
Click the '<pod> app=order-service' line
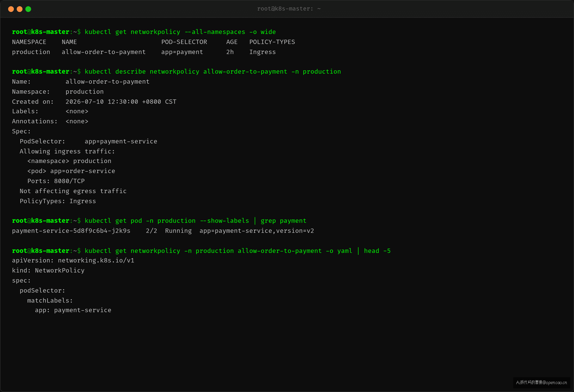click(71, 171)
